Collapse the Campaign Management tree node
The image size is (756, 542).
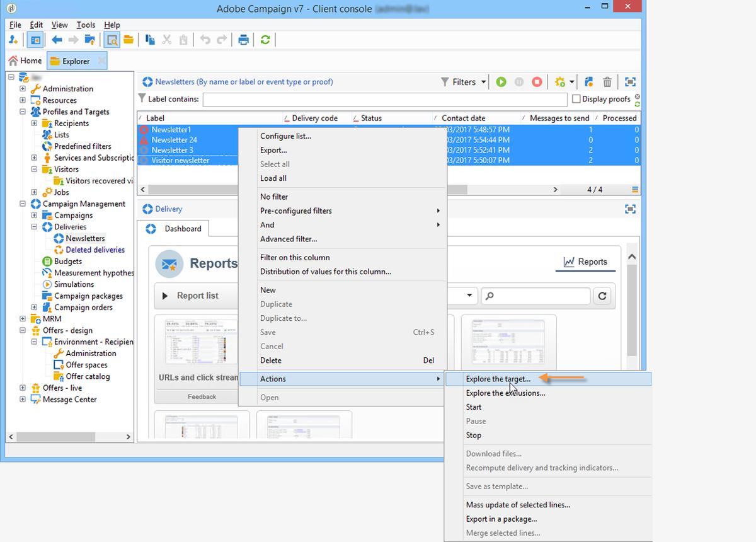tap(23, 204)
